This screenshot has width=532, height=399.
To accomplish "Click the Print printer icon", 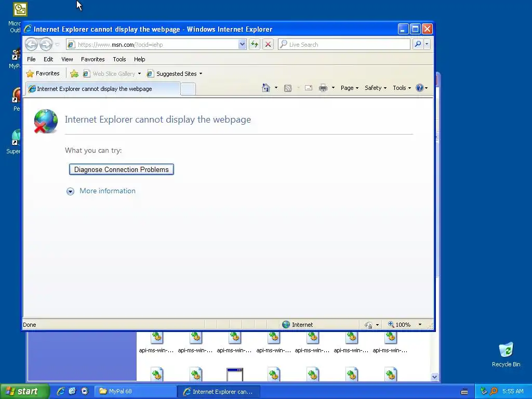I will 323,88.
